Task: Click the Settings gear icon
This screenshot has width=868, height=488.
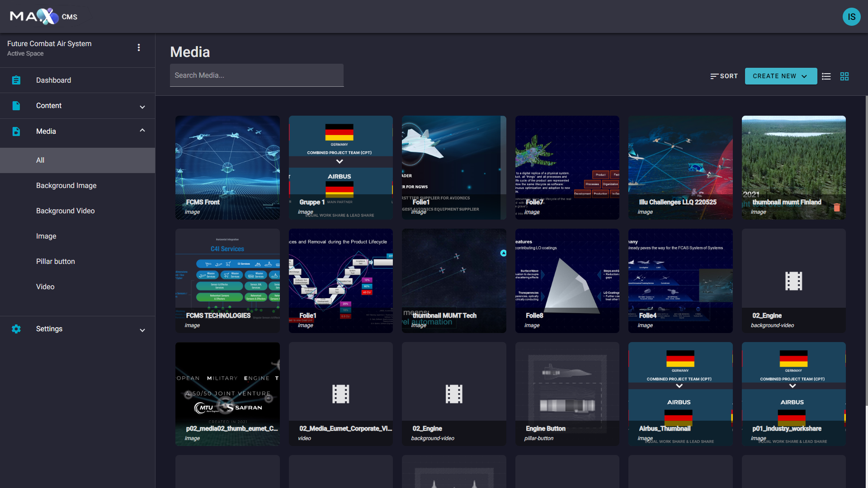Action: click(x=16, y=329)
